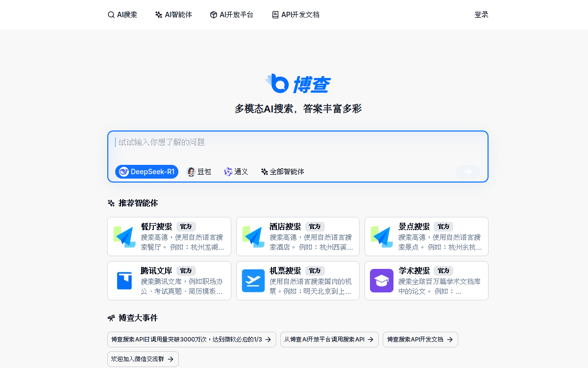Click the 登录 login link

pos(482,15)
